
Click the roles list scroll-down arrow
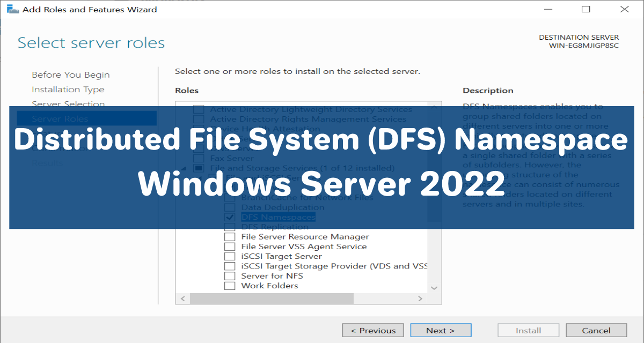(434, 288)
